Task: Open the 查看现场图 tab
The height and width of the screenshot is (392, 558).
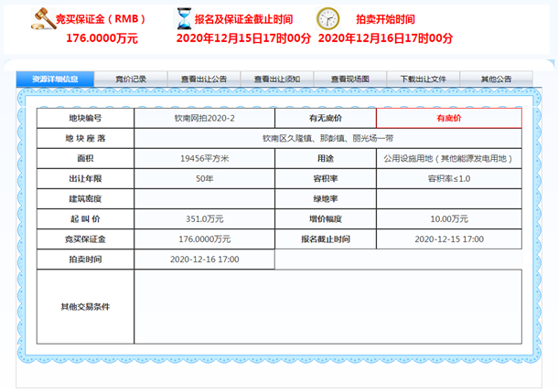Action: [350, 79]
